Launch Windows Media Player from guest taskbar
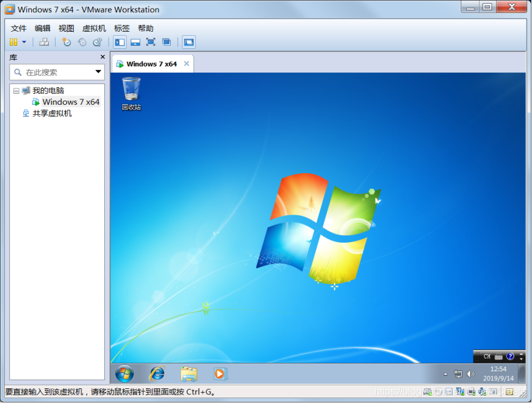Screen dimensions: 532x403 point(220,374)
